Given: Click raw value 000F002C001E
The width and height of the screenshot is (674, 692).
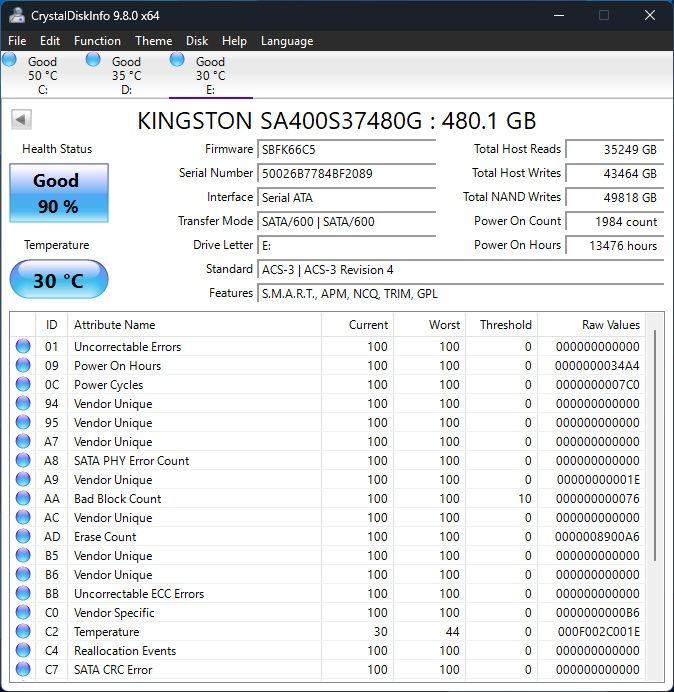Looking at the screenshot, I should click(599, 631).
